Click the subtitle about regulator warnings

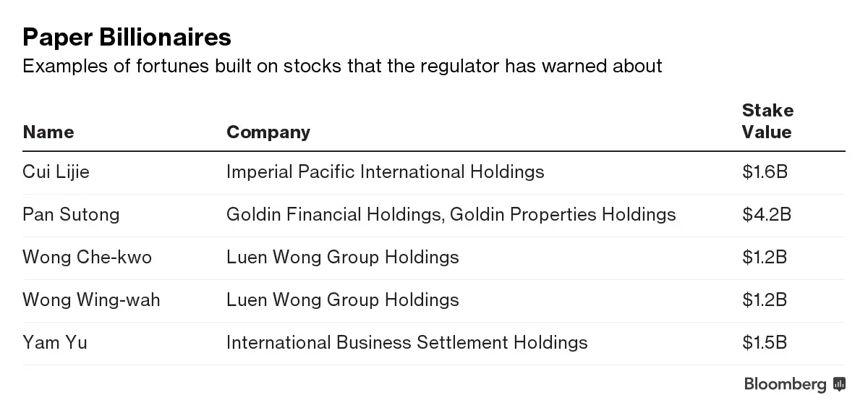click(342, 67)
